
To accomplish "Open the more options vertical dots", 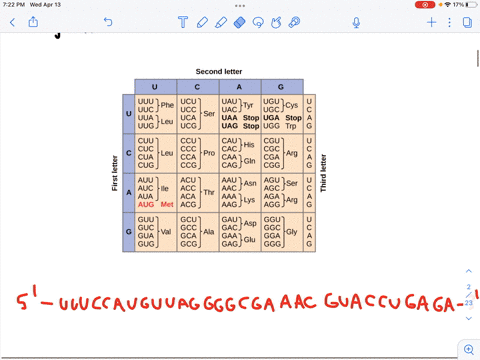I will [x=449, y=22].
